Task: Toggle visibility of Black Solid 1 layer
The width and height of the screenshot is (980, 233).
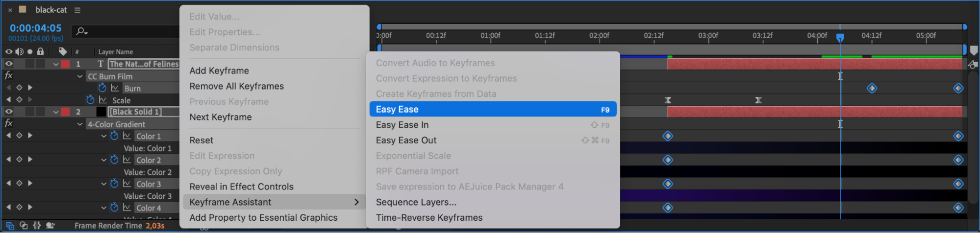Action: click(9, 112)
